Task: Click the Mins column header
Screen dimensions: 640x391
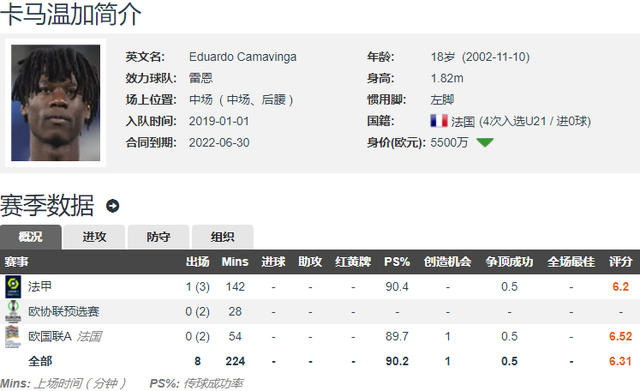Action: pyautogui.click(x=235, y=262)
